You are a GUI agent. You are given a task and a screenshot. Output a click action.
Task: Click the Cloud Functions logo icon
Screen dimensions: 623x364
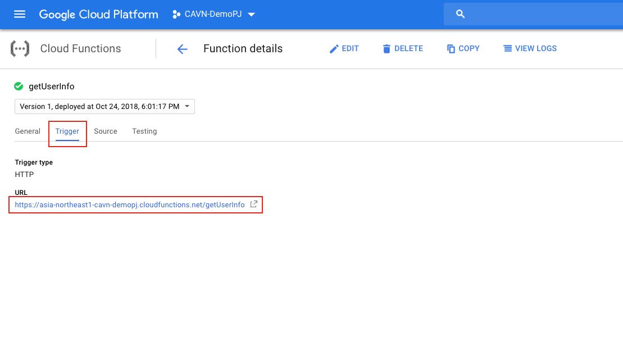pyautogui.click(x=20, y=48)
